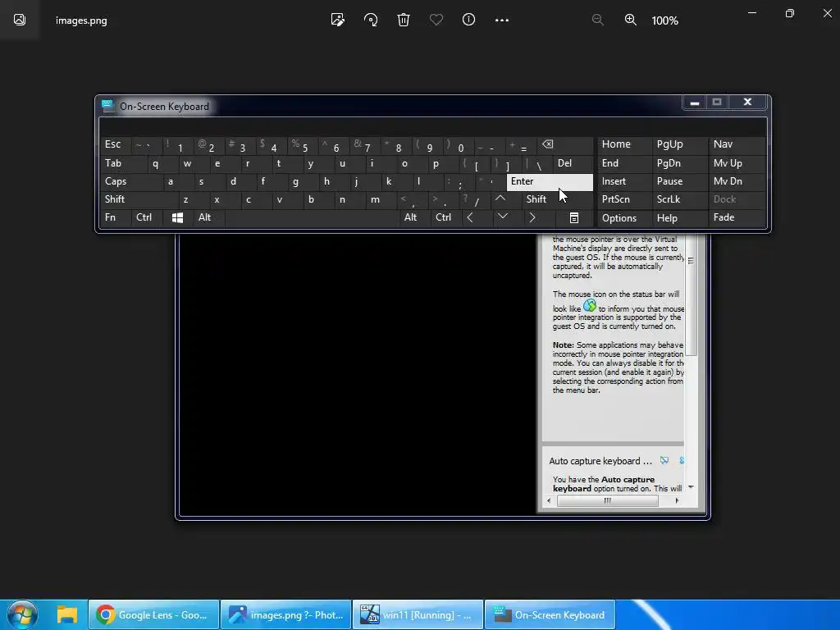Click the vertical scrollbar thumb in help panel
Image resolution: width=840 pixels, height=630 pixels.
[691, 296]
